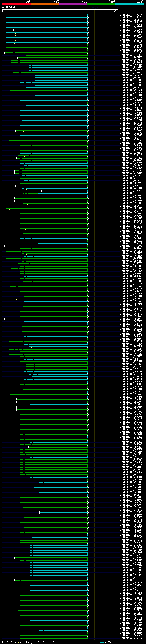Open the UniRef100_B9SF47 entry

coord(131,301)
